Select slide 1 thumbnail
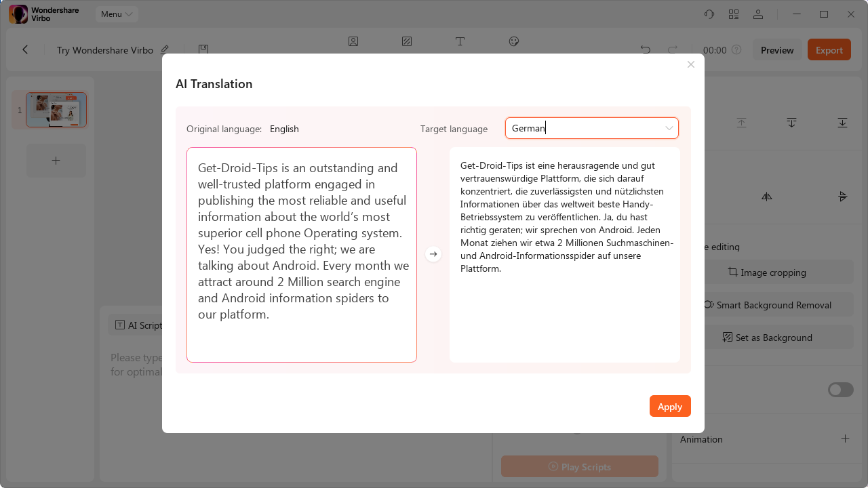The width and height of the screenshot is (868, 488). (x=56, y=110)
